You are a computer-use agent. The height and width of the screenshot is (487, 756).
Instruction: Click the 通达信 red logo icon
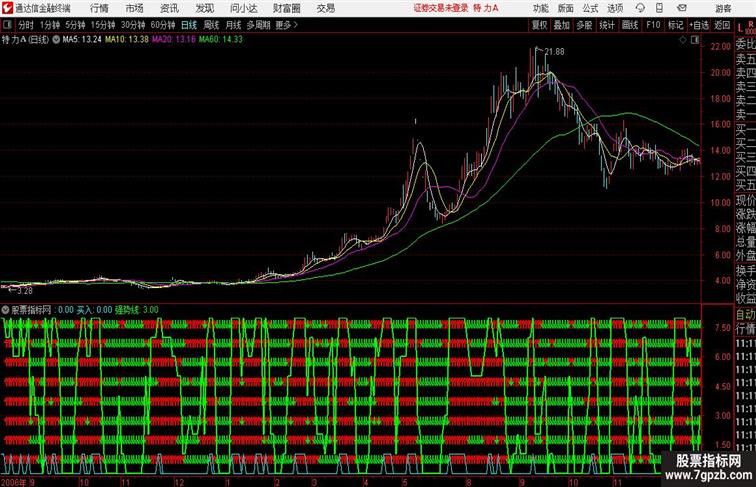click(8, 8)
